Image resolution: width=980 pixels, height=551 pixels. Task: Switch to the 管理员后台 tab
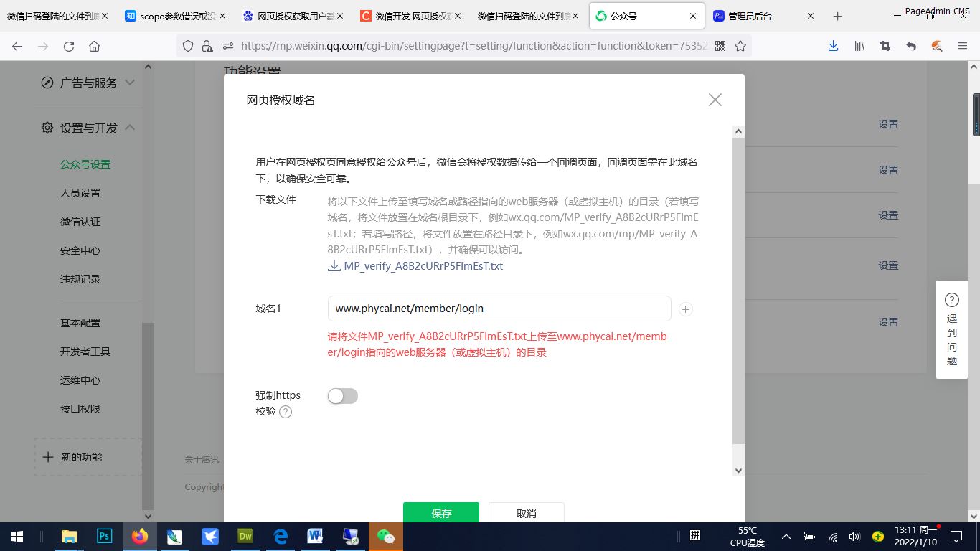click(x=765, y=16)
